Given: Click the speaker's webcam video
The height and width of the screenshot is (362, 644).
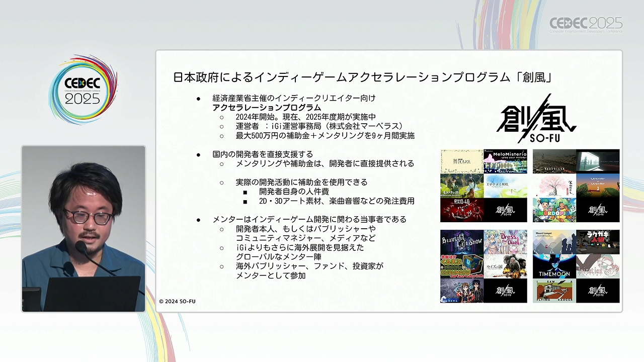Looking at the screenshot, I should (x=84, y=229).
